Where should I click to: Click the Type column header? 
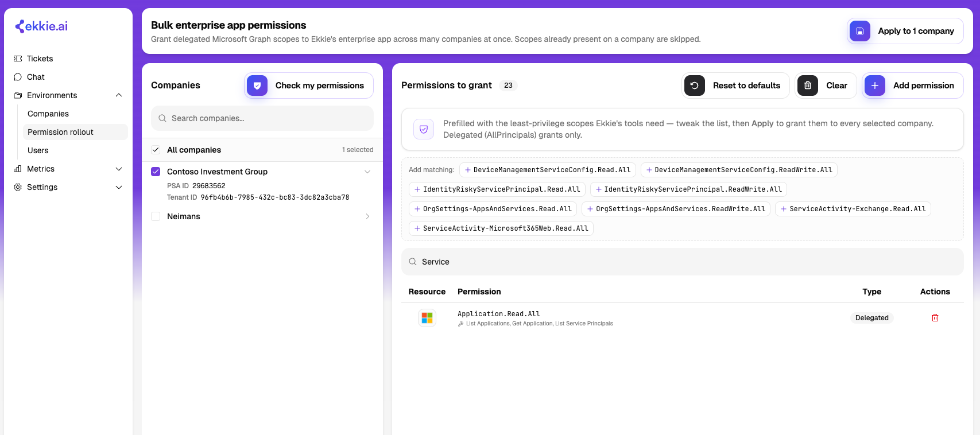point(872,292)
